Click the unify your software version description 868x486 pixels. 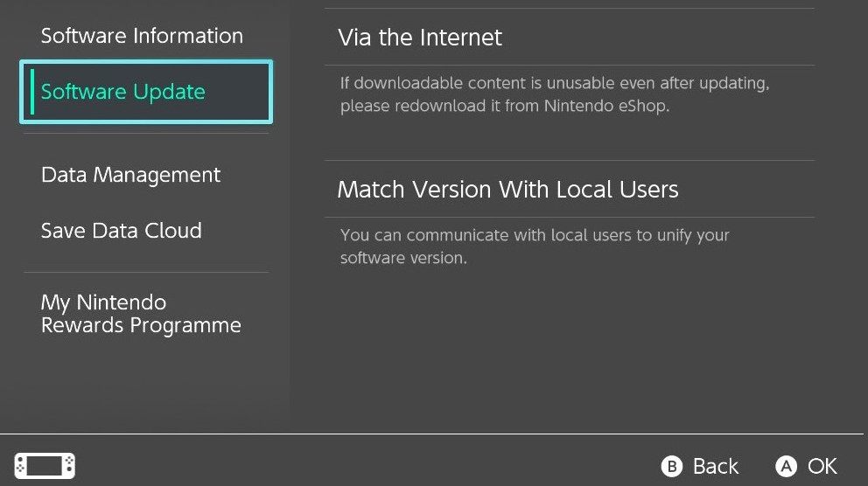[535, 246]
